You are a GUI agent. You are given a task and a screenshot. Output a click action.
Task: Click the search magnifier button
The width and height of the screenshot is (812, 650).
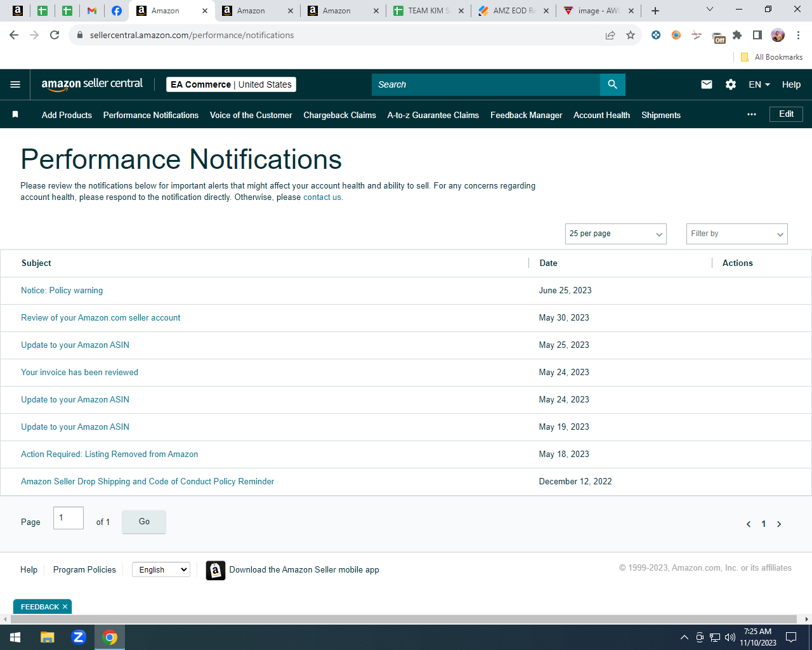pos(612,84)
